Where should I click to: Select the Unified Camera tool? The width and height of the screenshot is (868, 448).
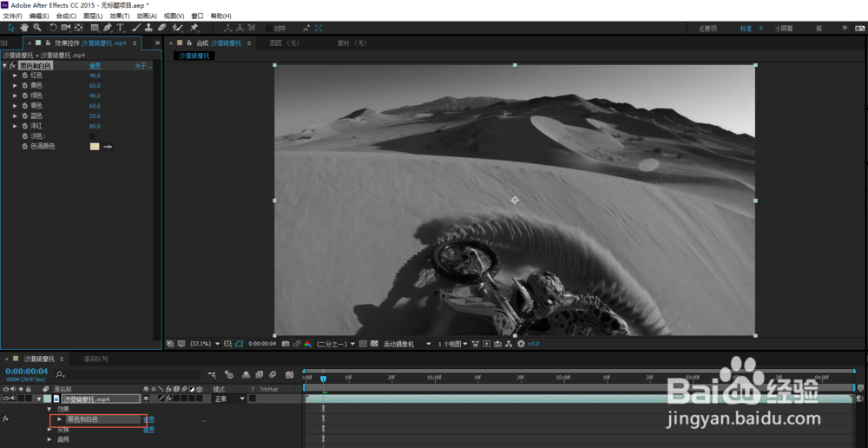click(66, 28)
